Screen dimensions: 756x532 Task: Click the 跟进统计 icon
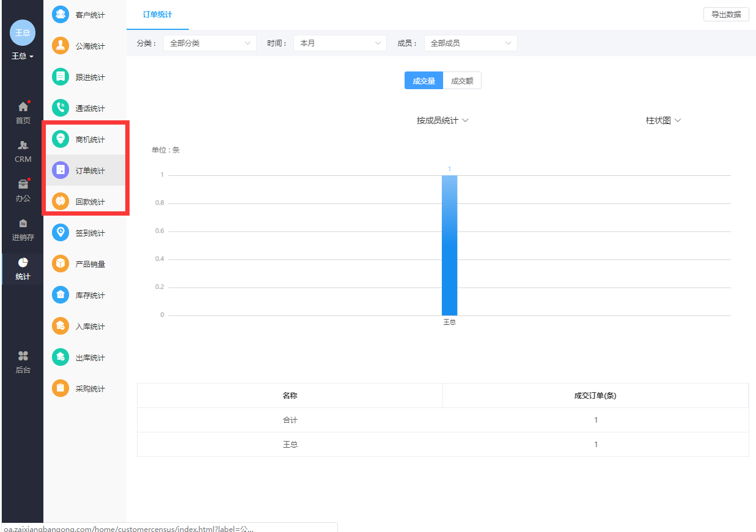61,77
